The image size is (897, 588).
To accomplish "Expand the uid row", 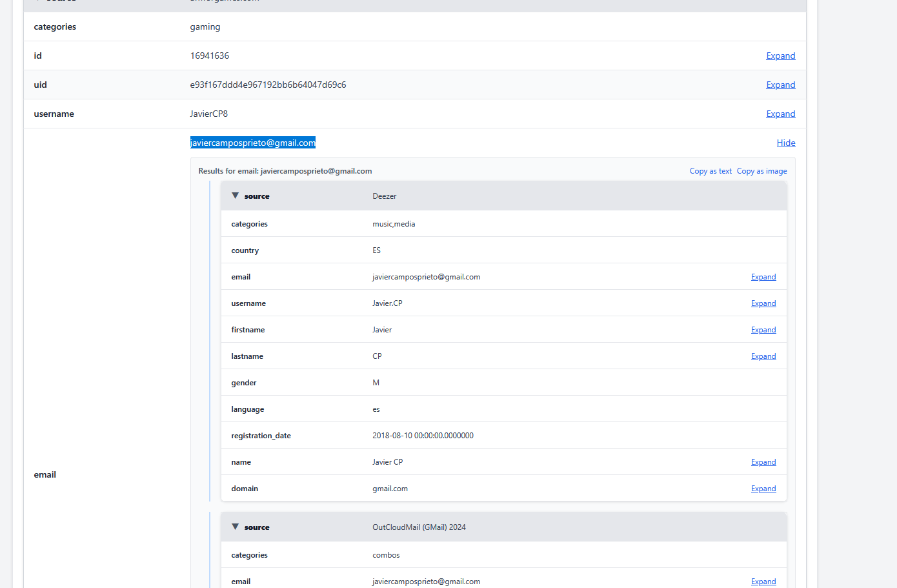I will [780, 85].
